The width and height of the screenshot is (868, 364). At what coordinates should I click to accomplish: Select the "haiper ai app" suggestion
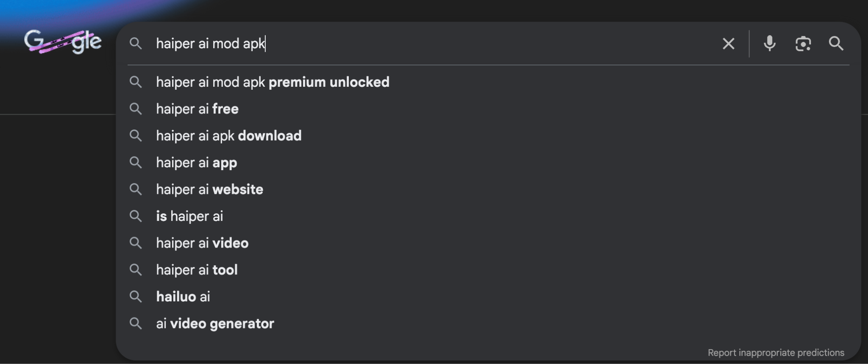tap(196, 163)
